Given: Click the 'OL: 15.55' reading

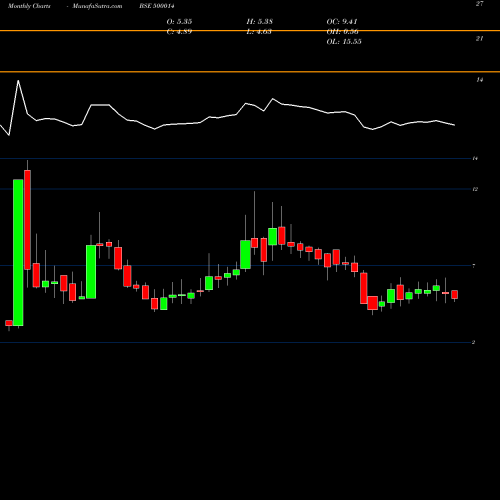Looking at the screenshot, I should 344,42.
